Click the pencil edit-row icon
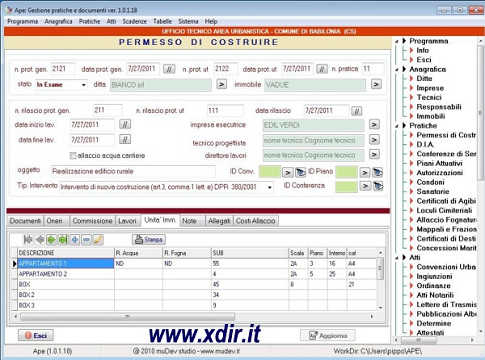This screenshot has width=485, height=360. 98,239
